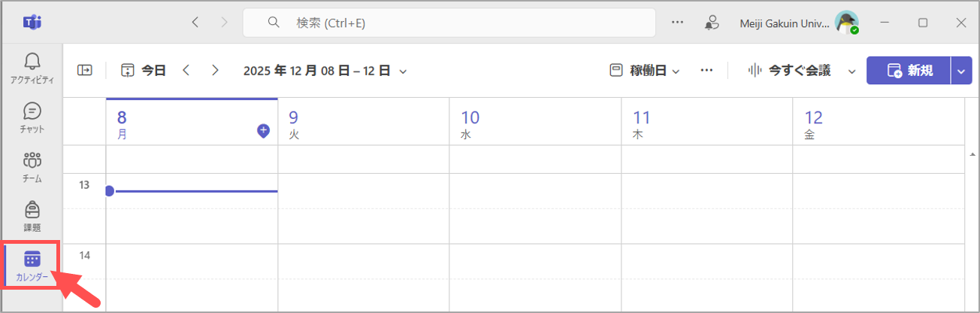Expand the 新規 split-button arrow

pyautogui.click(x=961, y=71)
